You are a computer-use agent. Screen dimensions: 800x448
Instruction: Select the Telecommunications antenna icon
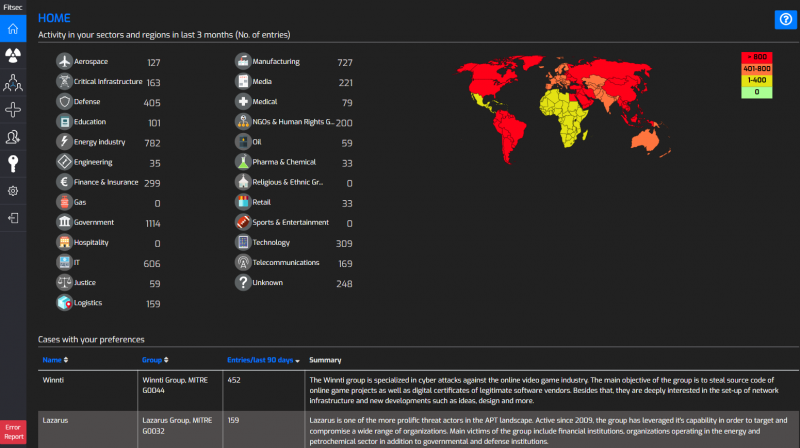pos(243,262)
